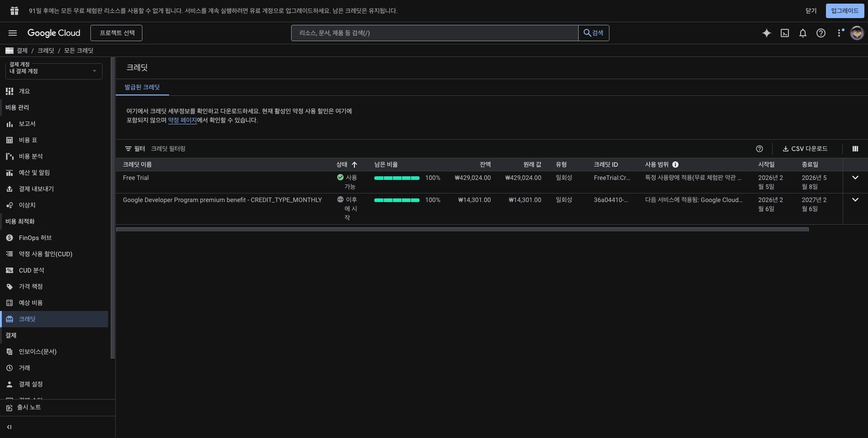Open the Gemini AI assistant sparkle icon
The height and width of the screenshot is (438, 868).
[x=766, y=33]
